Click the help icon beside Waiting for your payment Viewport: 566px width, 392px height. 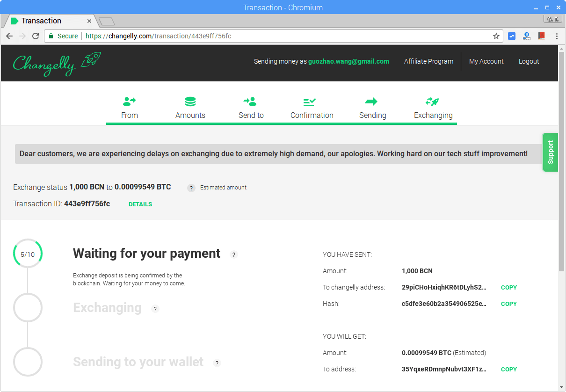(234, 254)
